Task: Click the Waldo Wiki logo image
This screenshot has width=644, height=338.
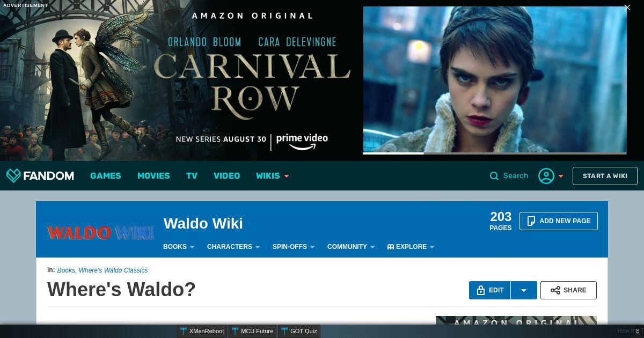Action: pos(100,232)
